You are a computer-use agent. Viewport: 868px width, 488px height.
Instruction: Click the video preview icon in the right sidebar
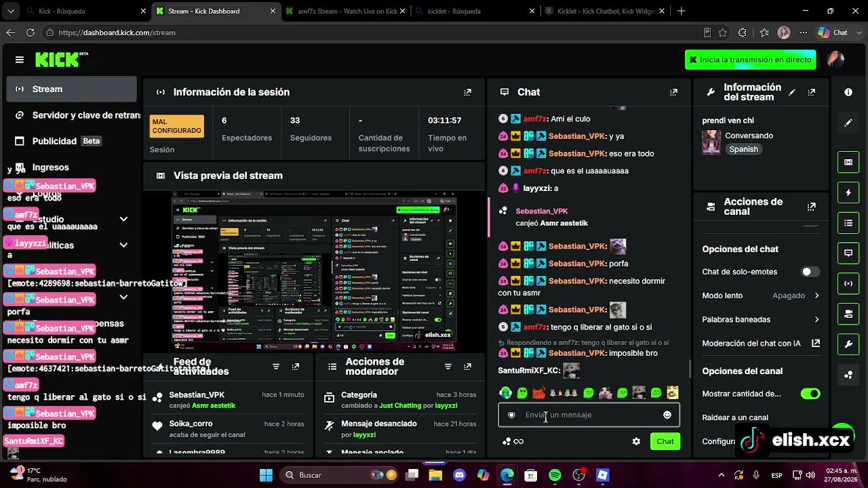[848, 162]
